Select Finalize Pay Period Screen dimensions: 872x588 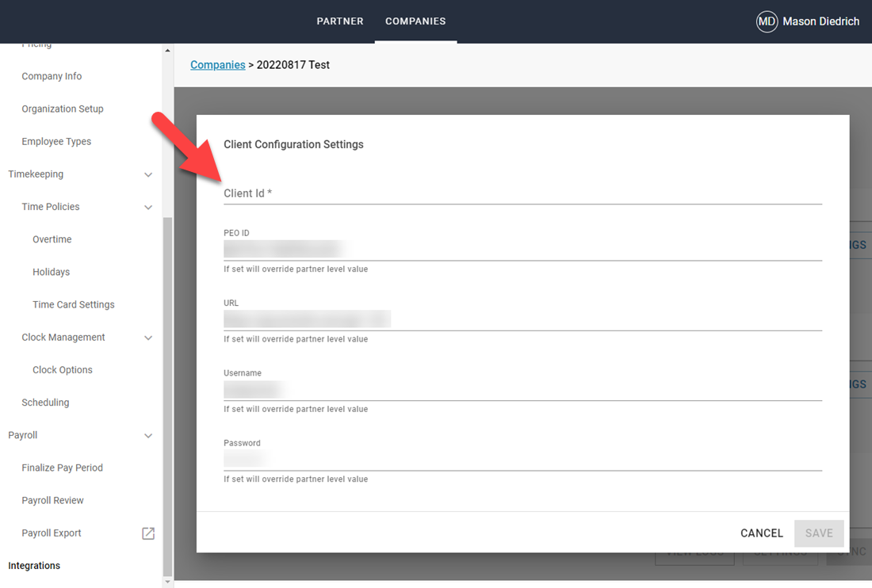(62, 468)
